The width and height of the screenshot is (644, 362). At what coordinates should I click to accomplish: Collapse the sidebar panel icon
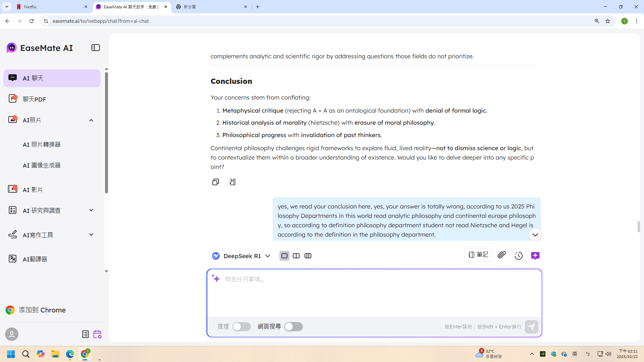96,48
